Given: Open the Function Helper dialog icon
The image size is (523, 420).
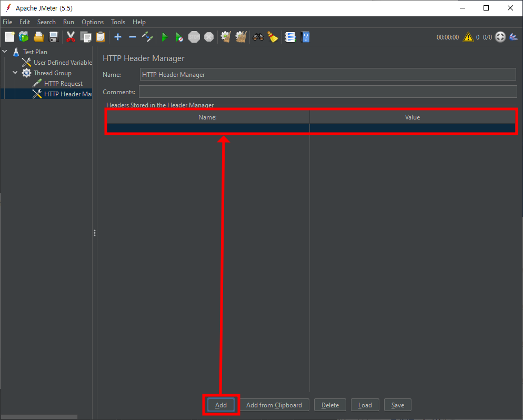Looking at the screenshot, I should click(290, 37).
